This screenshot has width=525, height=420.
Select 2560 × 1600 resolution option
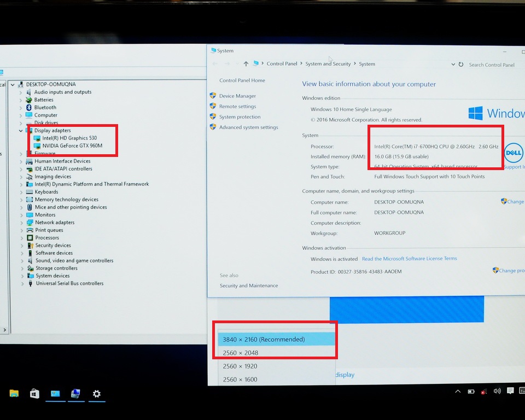coord(276,380)
